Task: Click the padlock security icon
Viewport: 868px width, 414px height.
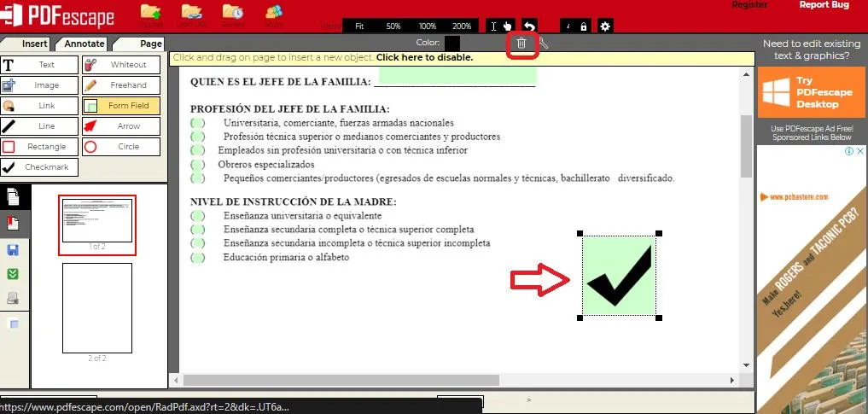Action: pyautogui.click(x=584, y=26)
